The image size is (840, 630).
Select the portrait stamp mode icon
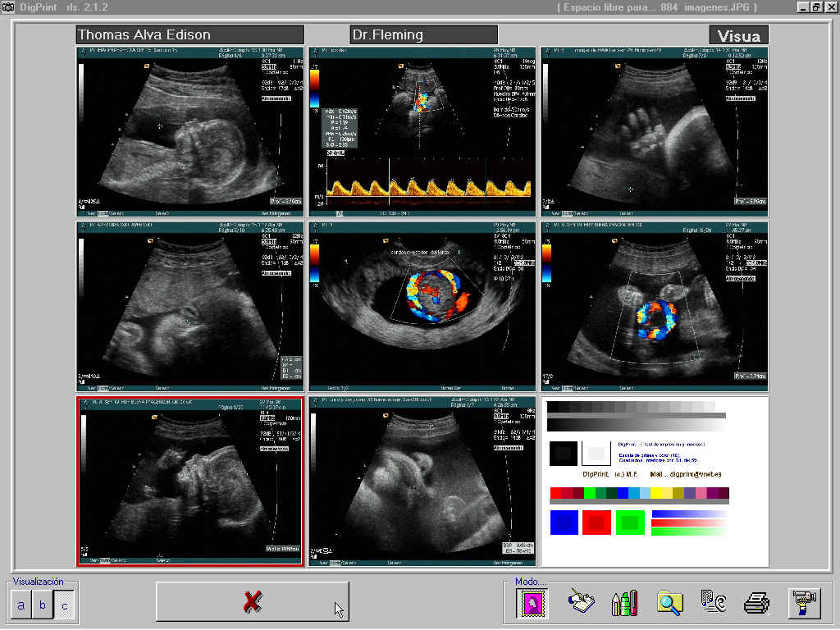(532, 603)
